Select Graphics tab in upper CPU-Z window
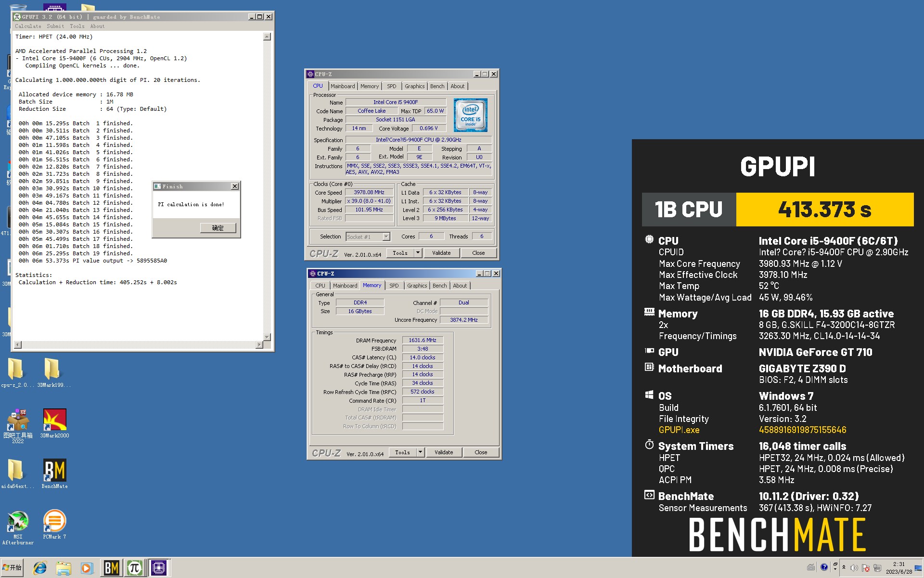This screenshot has height=578, width=924. click(x=415, y=86)
